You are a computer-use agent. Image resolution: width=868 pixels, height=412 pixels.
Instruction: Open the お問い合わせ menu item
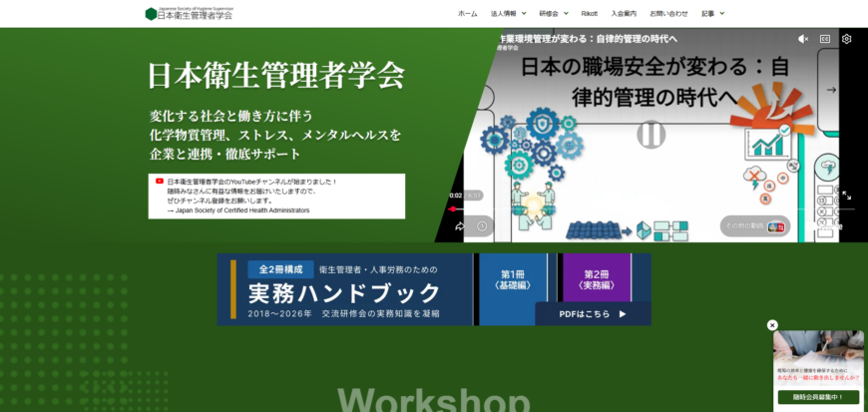click(x=668, y=14)
